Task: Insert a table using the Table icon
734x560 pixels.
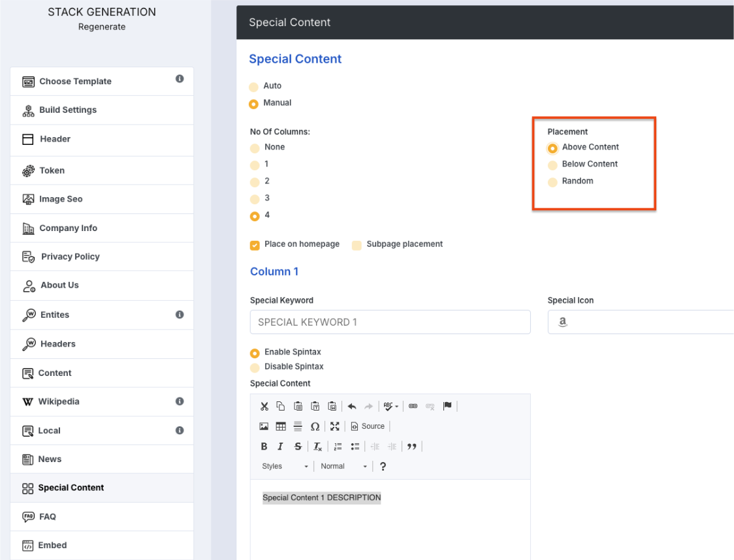Action: (x=281, y=426)
